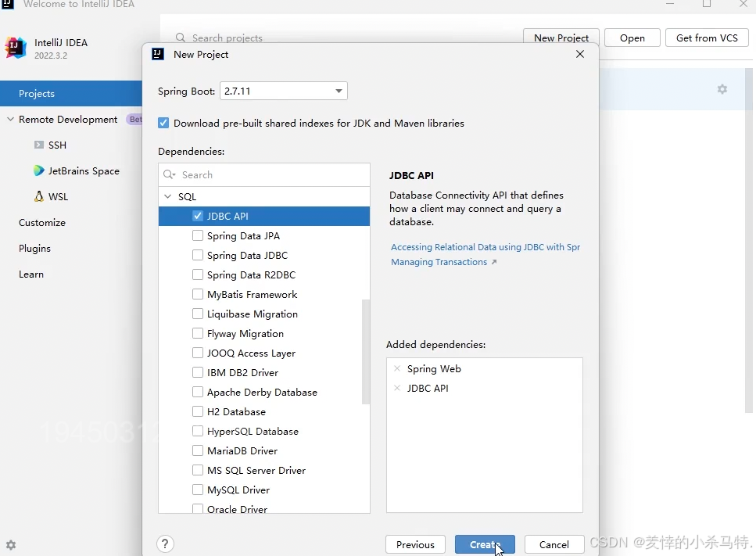Click the dependencies Search field
The image size is (756, 556).
264,174
